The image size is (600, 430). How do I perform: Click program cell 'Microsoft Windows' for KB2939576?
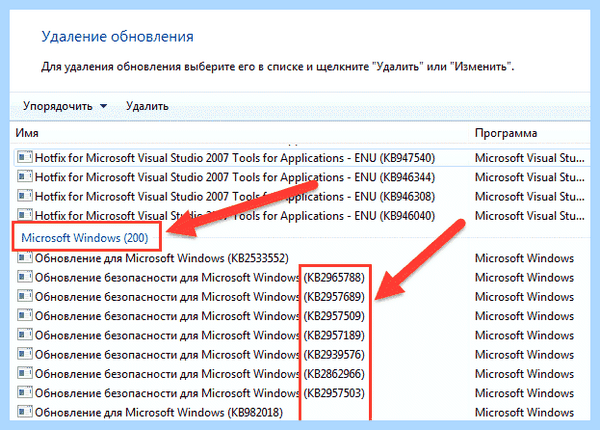524,355
